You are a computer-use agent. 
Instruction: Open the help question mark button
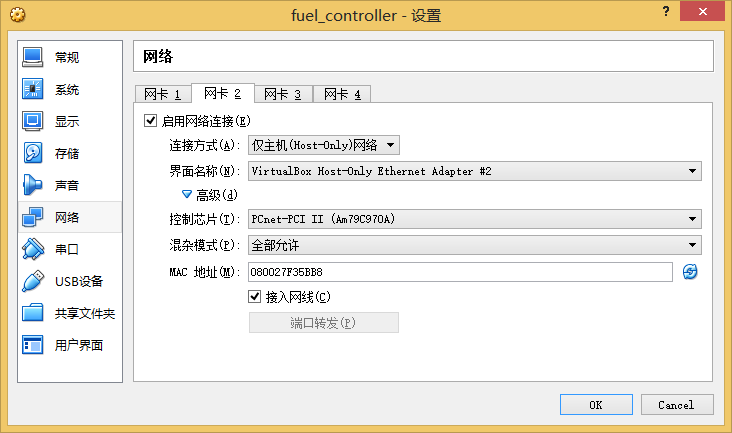[x=666, y=11]
